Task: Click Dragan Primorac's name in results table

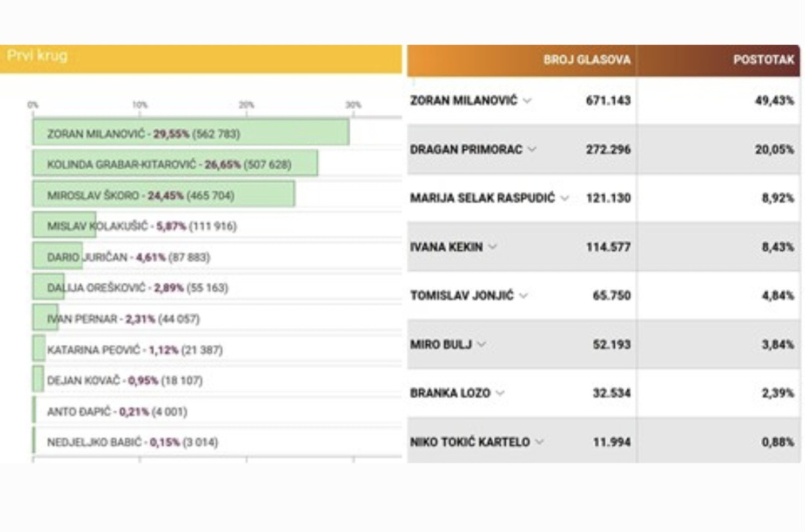Action: pos(466,149)
